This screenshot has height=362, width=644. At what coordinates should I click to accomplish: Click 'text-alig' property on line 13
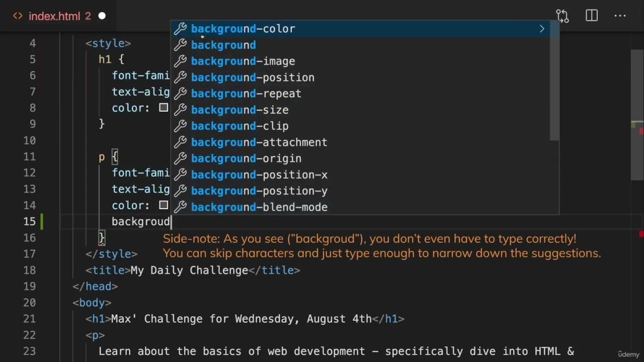click(141, 189)
